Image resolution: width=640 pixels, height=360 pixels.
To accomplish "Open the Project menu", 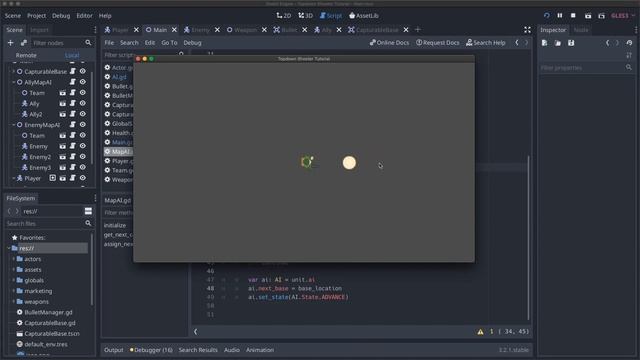I will [x=36, y=16].
